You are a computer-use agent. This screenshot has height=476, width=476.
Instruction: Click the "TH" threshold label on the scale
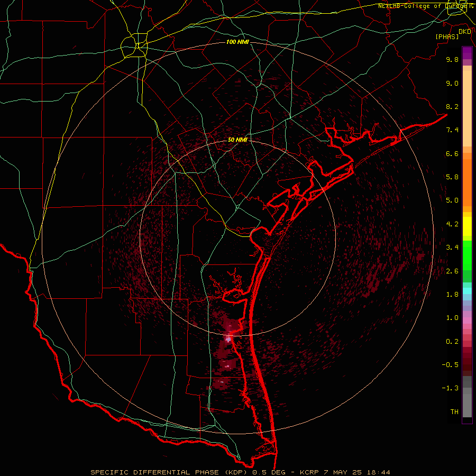[454, 412]
